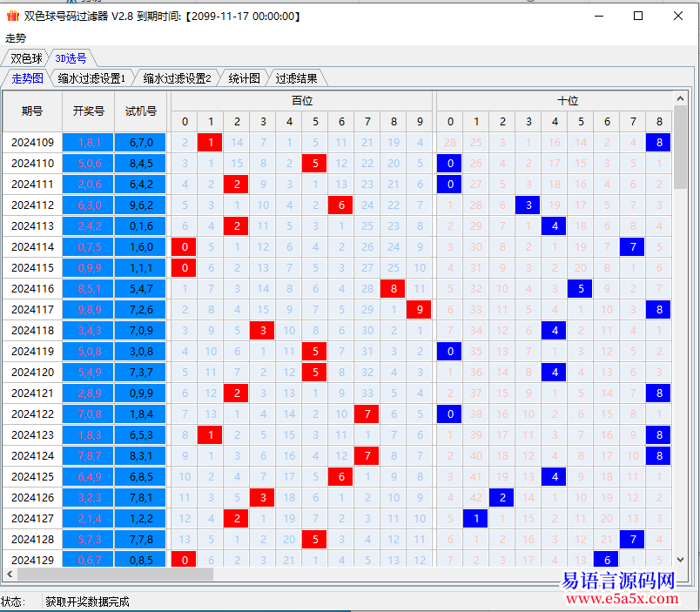The image size is (700, 612).
Task: Click the 期号 column header
Action: [x=32, y=111]
